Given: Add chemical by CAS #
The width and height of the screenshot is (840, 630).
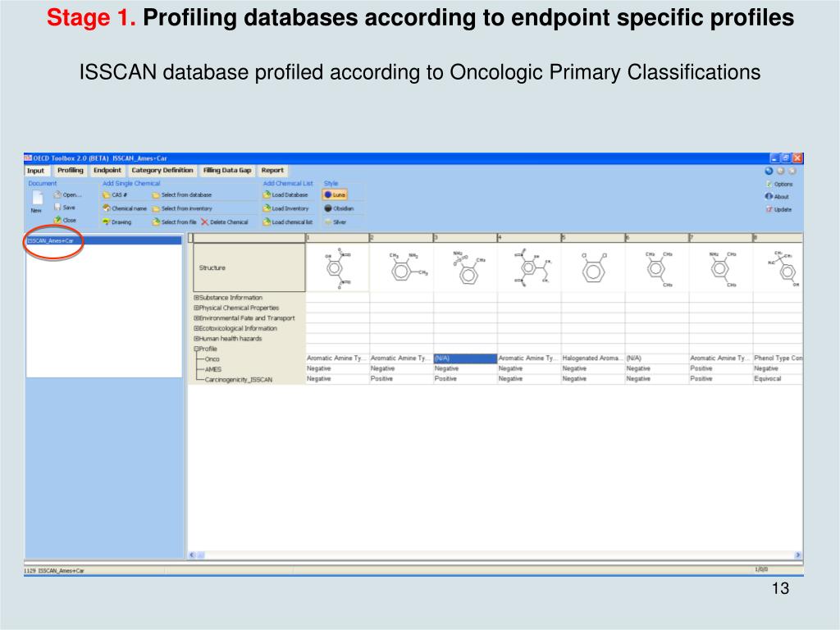Looking at the screenshot, I should coord(115,195).
